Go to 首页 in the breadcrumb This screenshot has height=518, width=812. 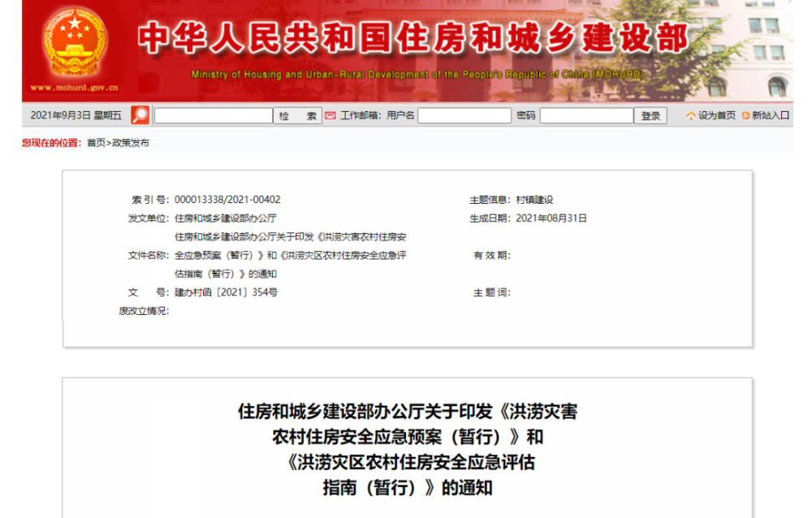(96, 143)
